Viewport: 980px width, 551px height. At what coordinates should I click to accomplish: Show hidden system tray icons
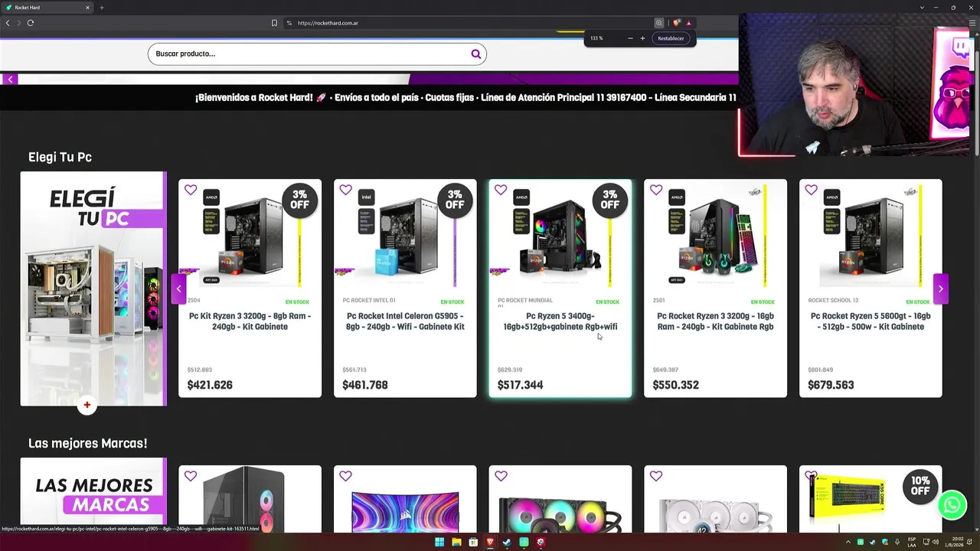coord(848,542)
